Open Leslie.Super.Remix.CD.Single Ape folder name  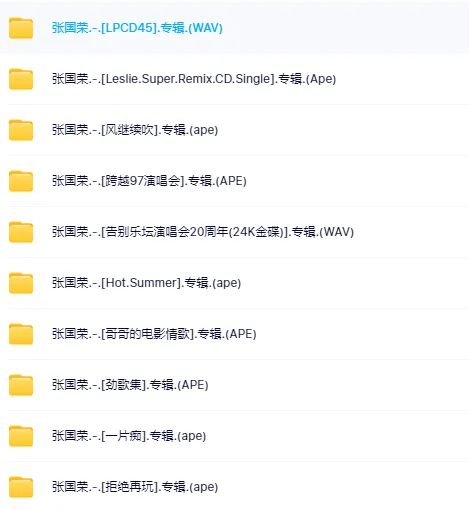(x=194, y=79)
